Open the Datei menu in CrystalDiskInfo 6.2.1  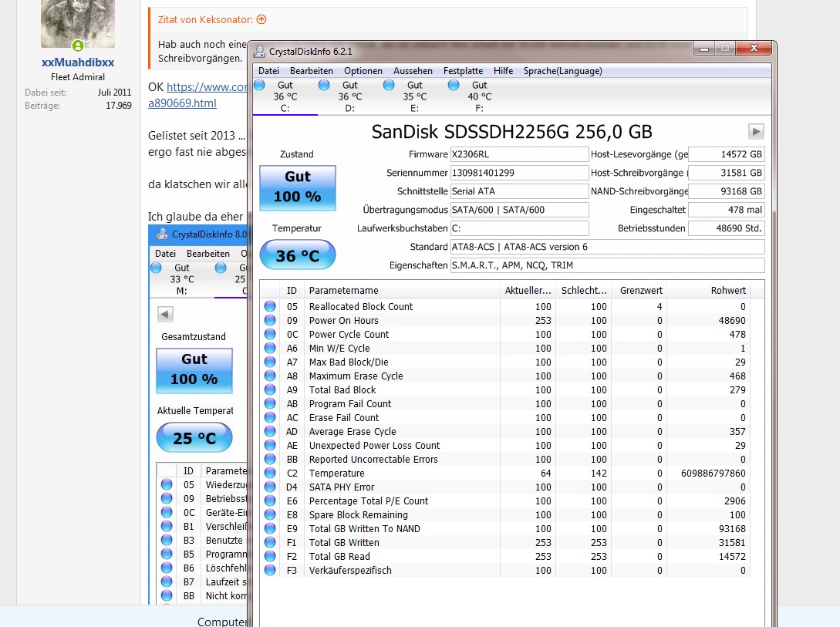click(268, 71)
